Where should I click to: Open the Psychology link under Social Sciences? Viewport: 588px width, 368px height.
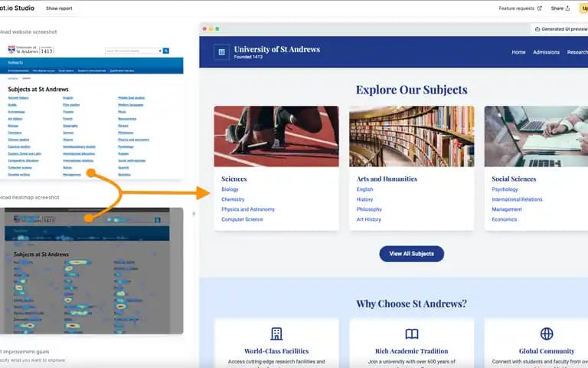pyautogui.click(x=505, y=189)
